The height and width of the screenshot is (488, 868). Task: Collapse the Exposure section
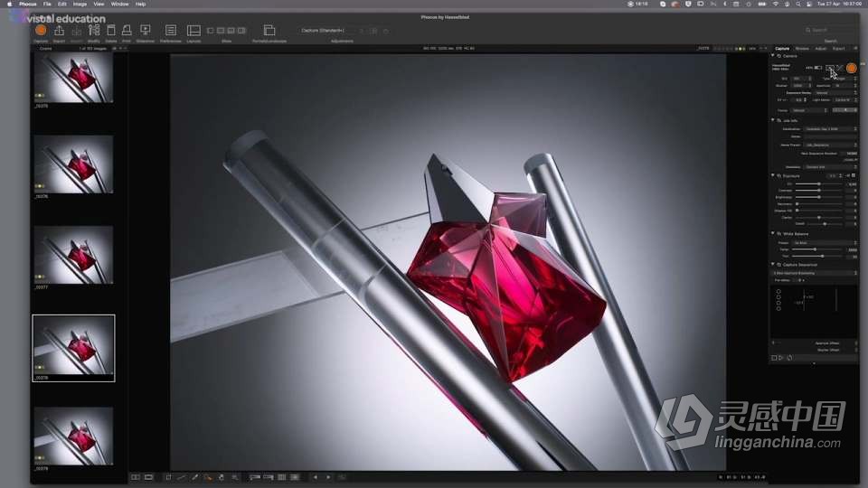coord(773,175)
